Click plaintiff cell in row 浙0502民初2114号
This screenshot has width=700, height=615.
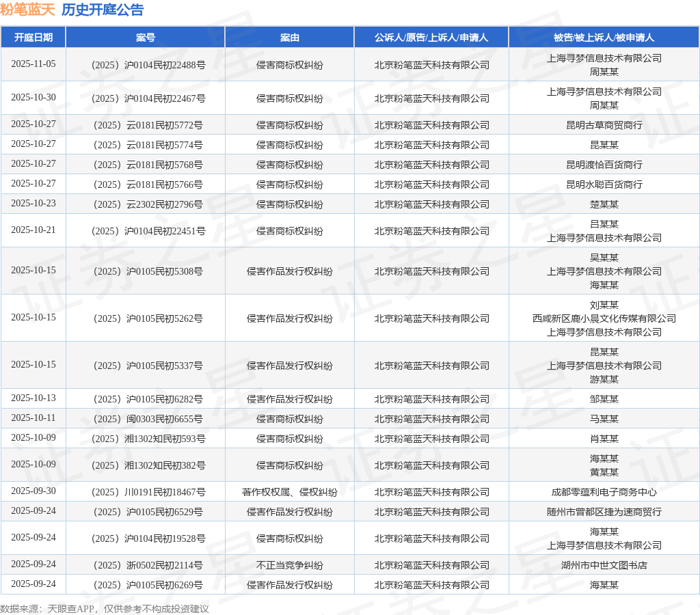click(432, 566)
